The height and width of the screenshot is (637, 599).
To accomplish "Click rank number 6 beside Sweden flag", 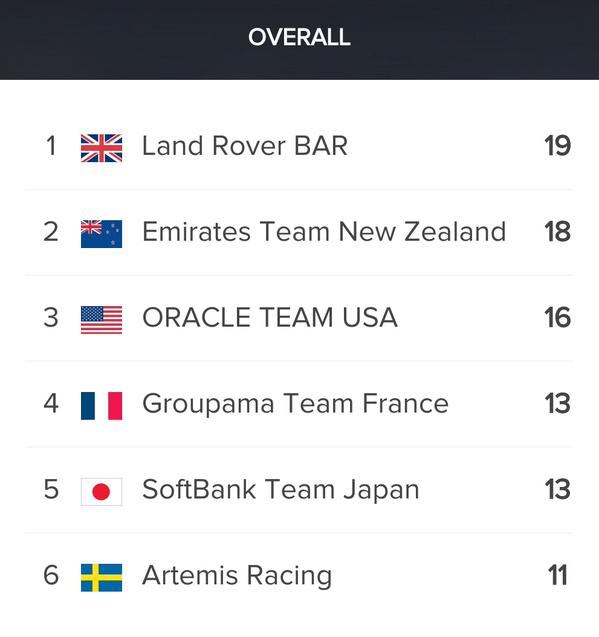I will click(x=51, y=575).
